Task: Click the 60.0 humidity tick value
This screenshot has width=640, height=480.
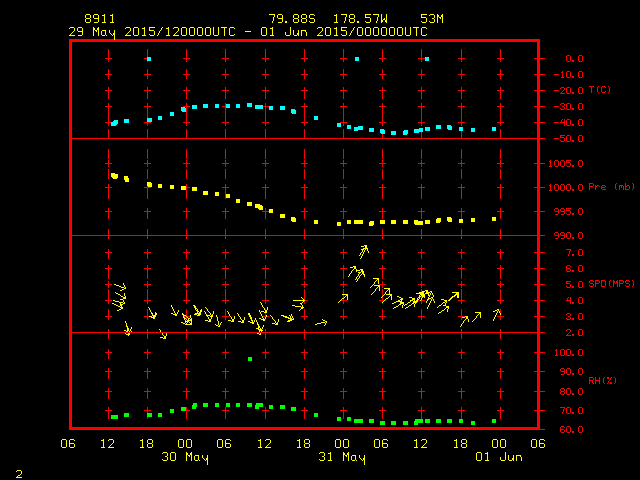Action: click(x=571, y=430)
